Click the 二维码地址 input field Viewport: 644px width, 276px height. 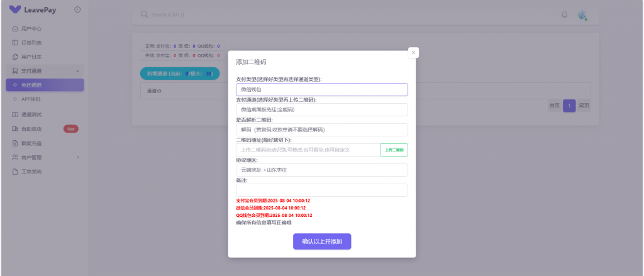tap(308, 150)
